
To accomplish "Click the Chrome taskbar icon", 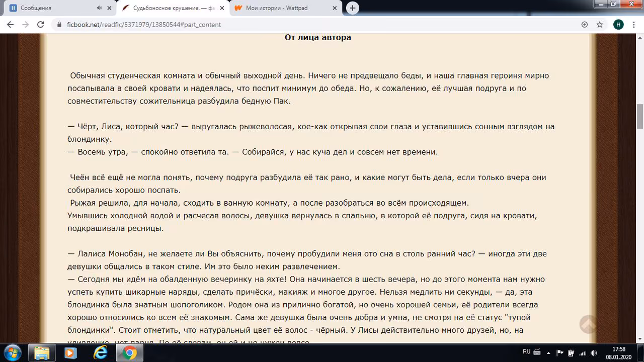I will [129, 353].
